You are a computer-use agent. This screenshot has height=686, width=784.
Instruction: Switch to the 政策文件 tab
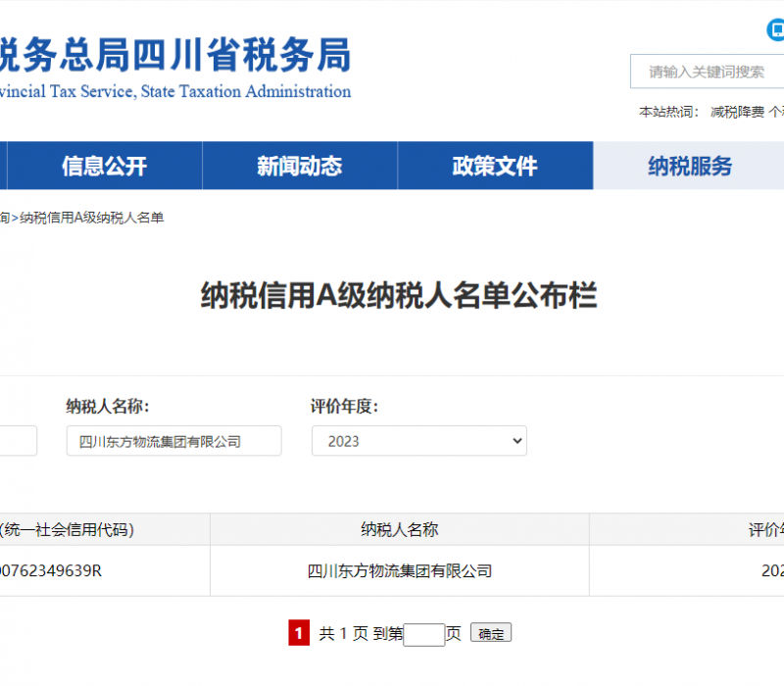click(495, 166)
